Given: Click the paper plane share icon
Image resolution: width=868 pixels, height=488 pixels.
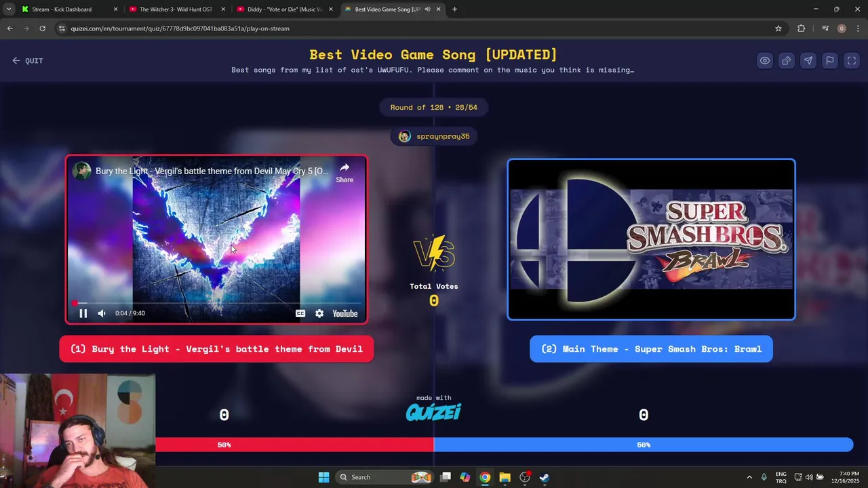Looking at the screenshot, I should coord(808,60).
